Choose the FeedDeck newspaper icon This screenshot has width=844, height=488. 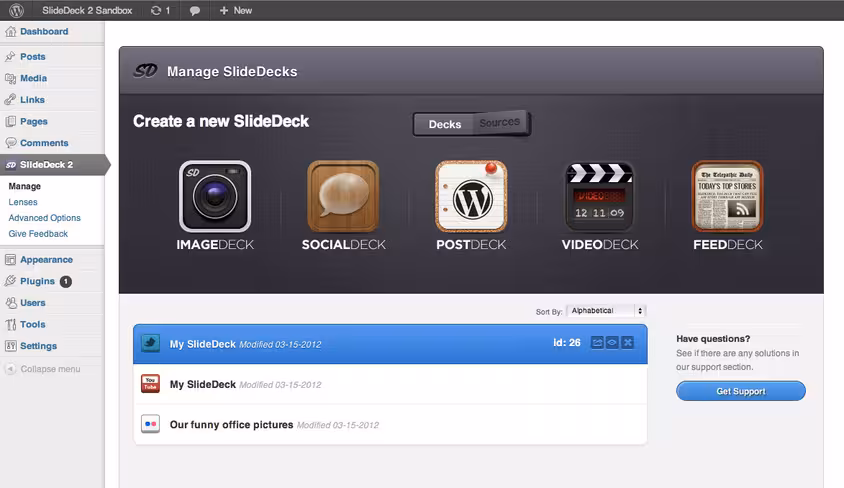pyautogui.click(x=727, y=196)
